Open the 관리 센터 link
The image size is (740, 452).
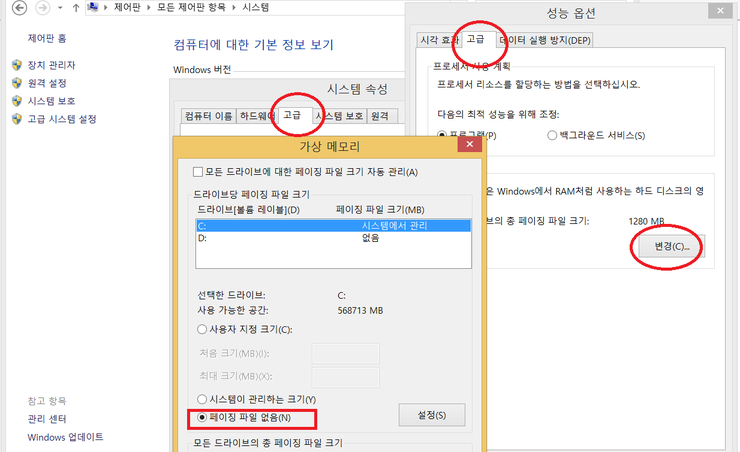click(47, 419)
